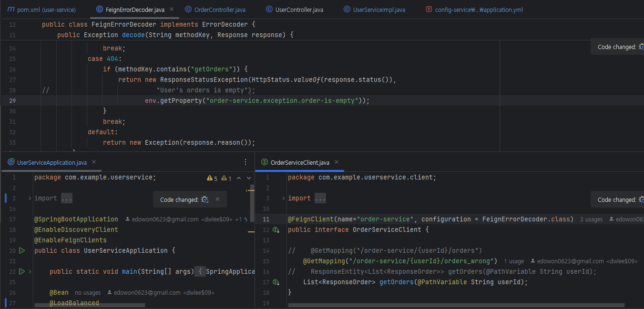Image resolution: width=644 pixels, height=309 pixels.
Task: Click 'ResponseStatusException' class name on line 27
Action: point(204,80)
